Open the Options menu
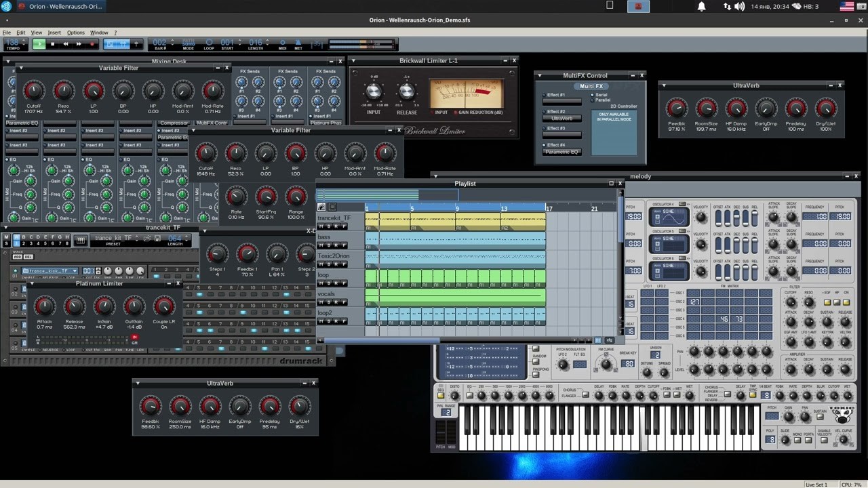The width and height of the screenshot is (868, 488). (75, 33)
